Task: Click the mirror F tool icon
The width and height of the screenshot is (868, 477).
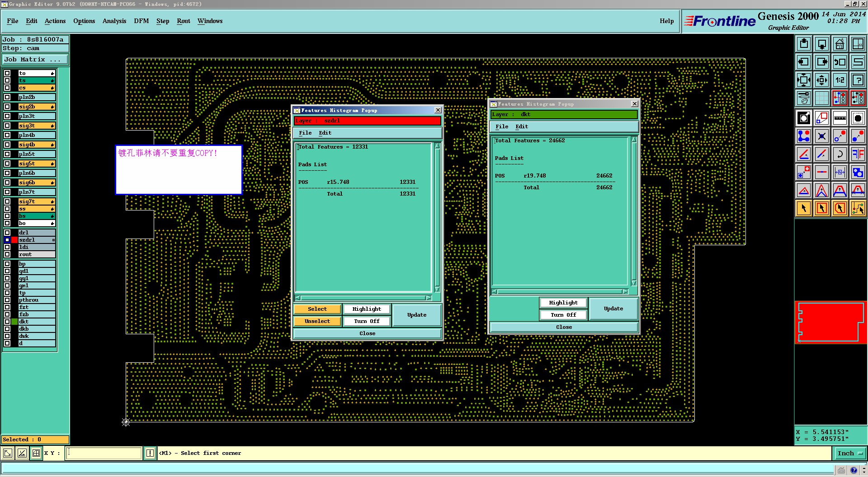Action: (x=858, y=154)
